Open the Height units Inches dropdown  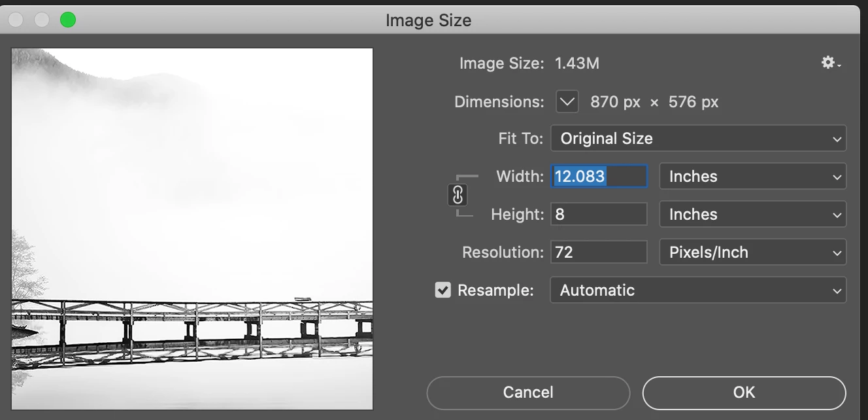click(752, 215)
